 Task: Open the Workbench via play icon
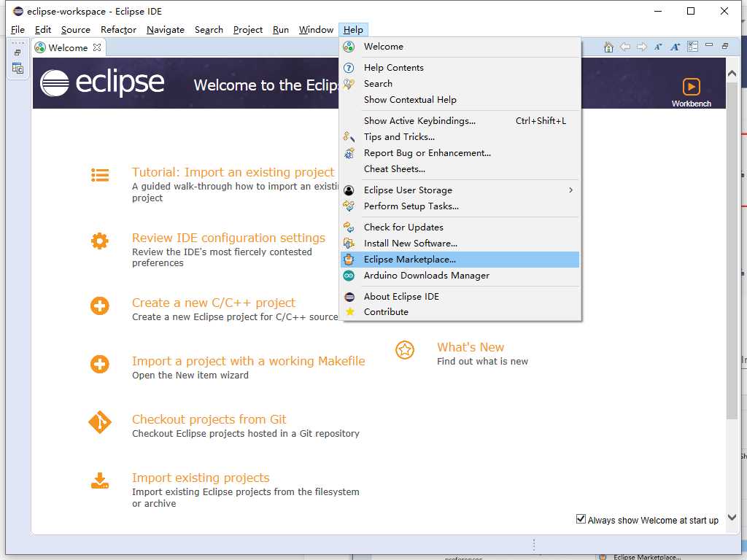pyautogui.click(x=691, y=87)
